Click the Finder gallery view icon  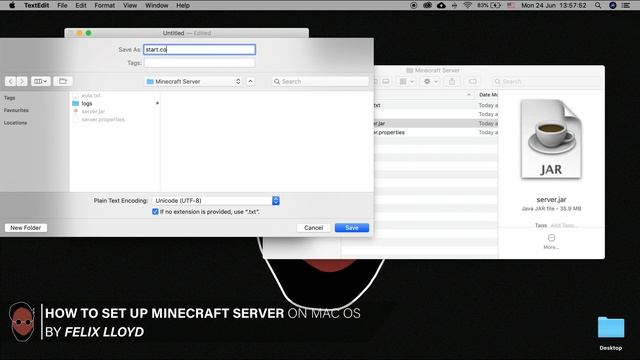point(385,81)
